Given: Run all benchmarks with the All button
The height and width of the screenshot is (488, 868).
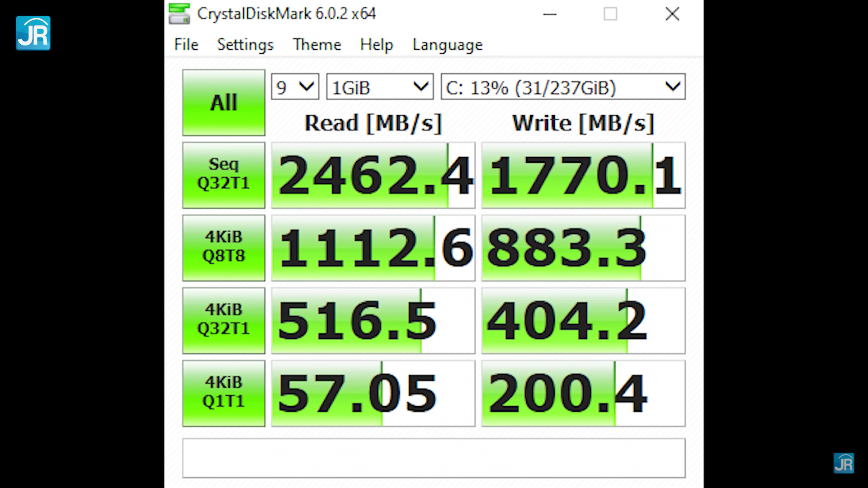Looking at the screenshot, I should [x=223, y=103].
